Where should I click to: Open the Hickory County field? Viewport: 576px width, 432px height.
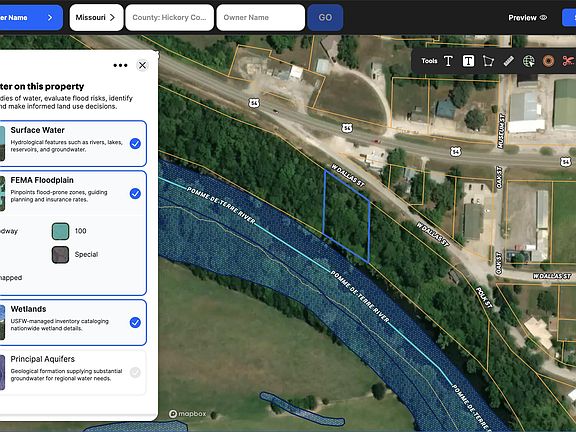(169, 18)
